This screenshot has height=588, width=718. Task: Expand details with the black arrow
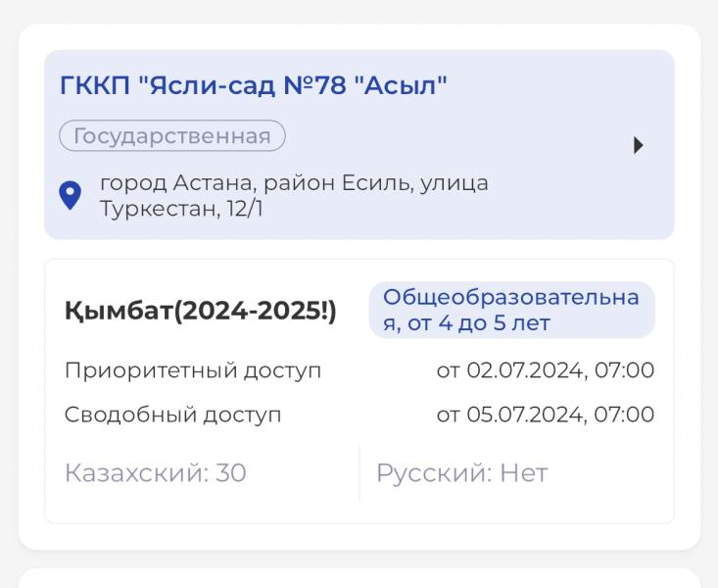click(x=639, y=145)
